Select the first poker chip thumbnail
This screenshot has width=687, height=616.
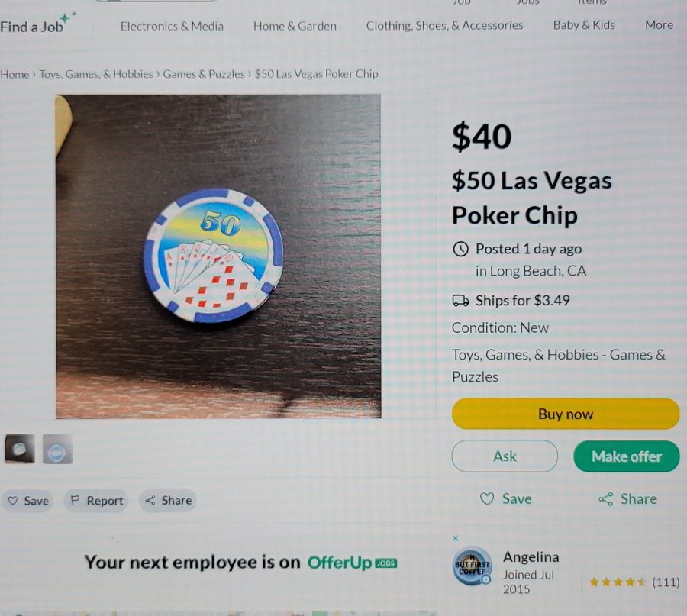[20, 449]
